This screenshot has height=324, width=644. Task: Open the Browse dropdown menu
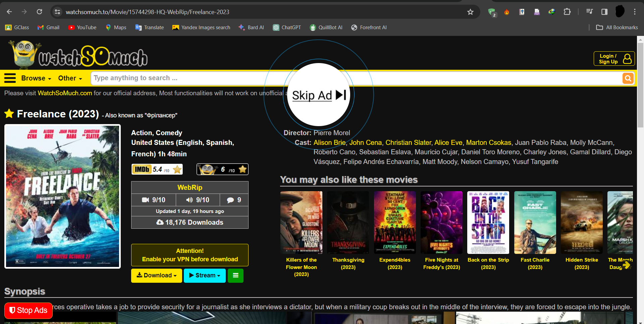pyautogui.click(x=36, y=78)
